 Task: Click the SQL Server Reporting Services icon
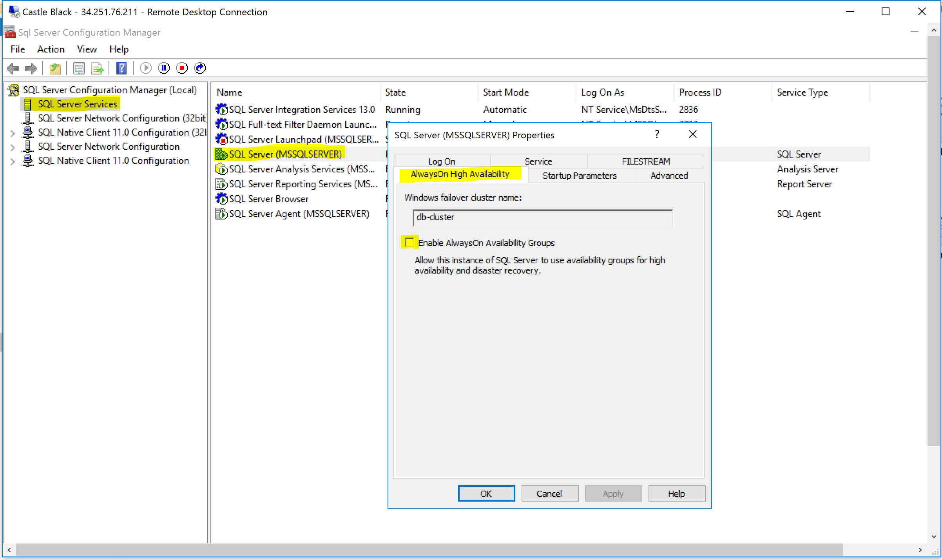221,184
